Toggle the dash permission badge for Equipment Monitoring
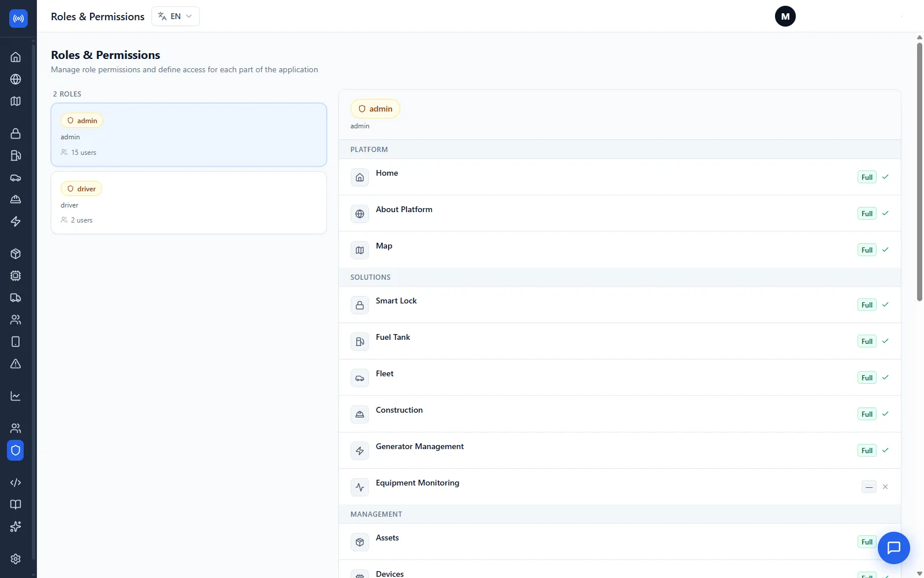The width and height of the screenshot is (924, 578). [x=869, y=487]
